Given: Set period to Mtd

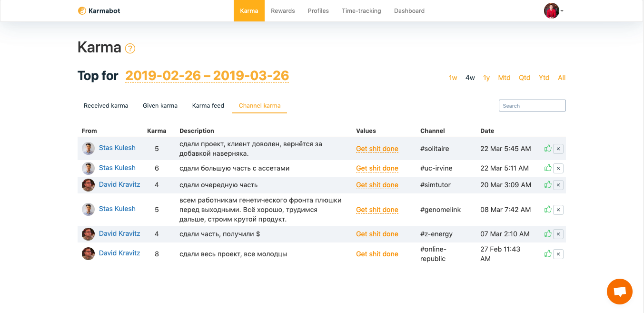Looking at the screenshot, I should 505,78.
